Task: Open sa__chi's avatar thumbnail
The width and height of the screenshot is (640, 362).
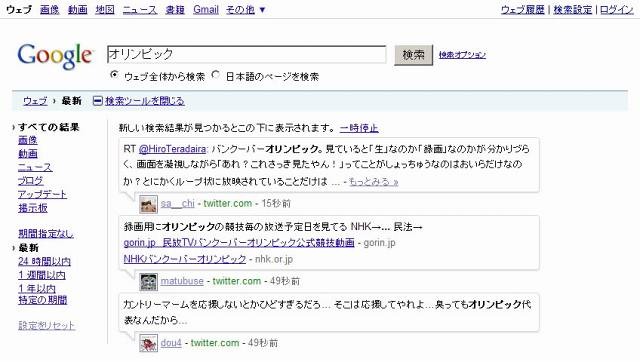Action: [x=148, y=204]
